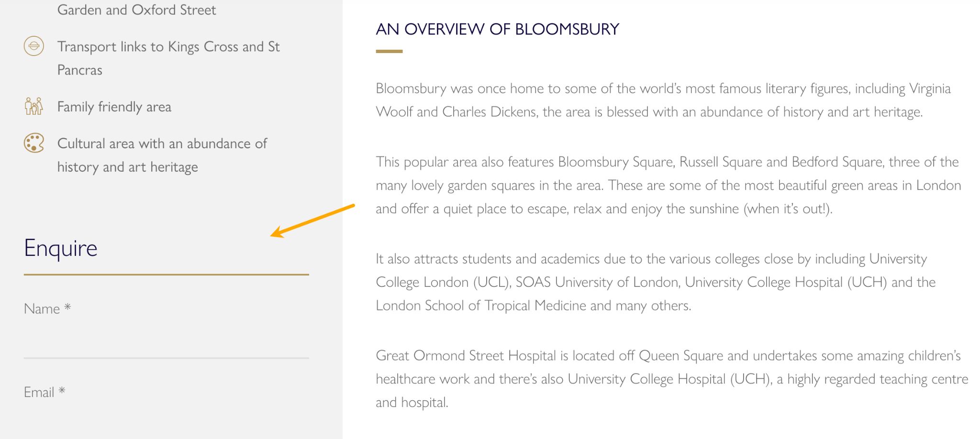Click the gold divider under Enquire
This screenshot has height=439, width=980.
[166, 274]
